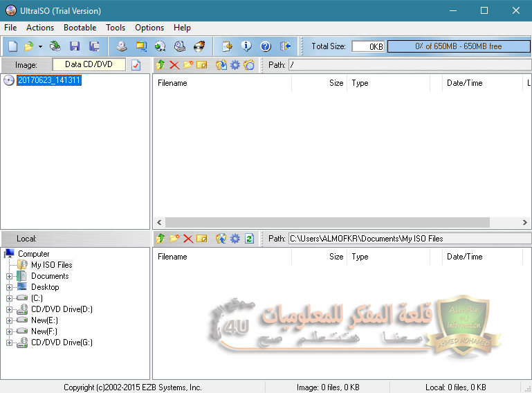This screenshot has height=393, width=532.
Task: Click the right arrow of the Image pane scrollbar
Action: click(x=524, y=223)
